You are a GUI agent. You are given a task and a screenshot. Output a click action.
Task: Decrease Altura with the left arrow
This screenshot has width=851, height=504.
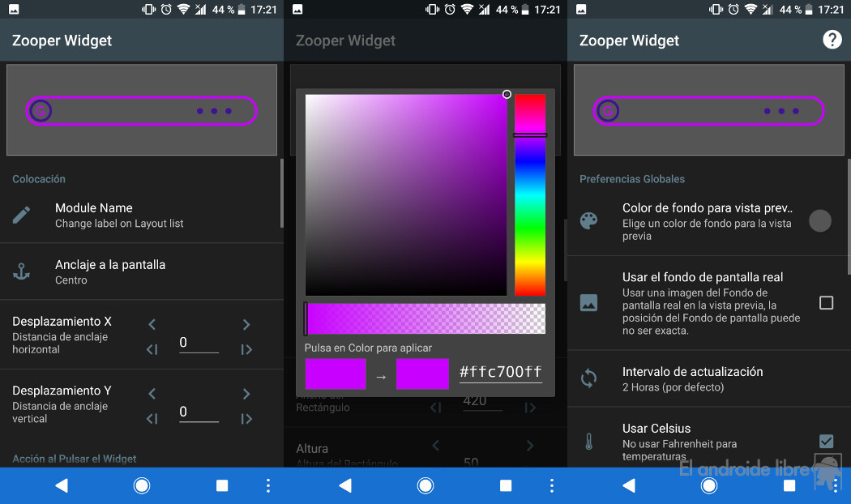pyautogui.click(x=436, y=446)
